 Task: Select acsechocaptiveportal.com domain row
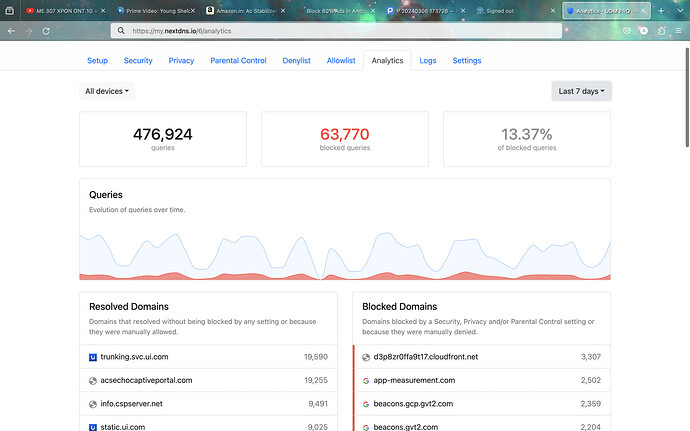[209, 380]
